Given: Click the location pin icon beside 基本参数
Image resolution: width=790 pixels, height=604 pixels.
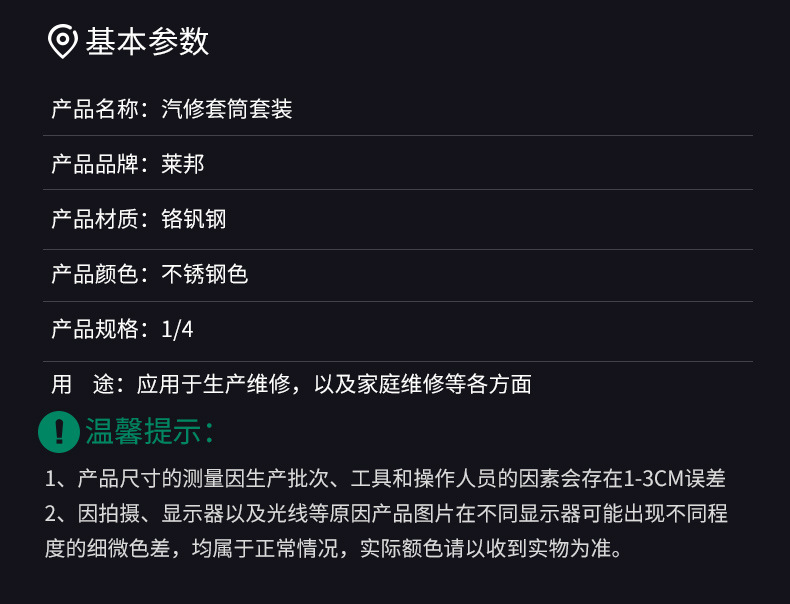Looking at the screenshot, I should tap(63, 42).
